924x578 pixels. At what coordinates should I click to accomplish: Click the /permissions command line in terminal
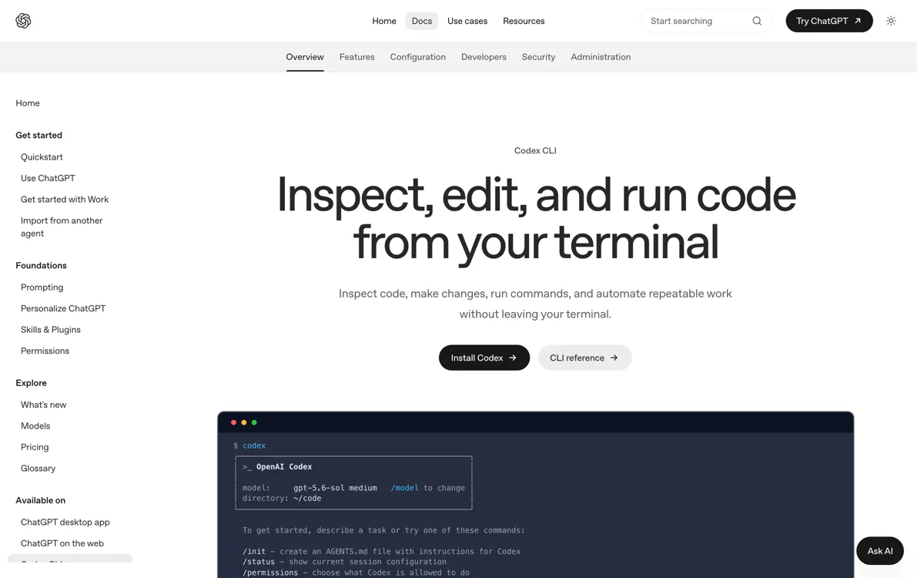(x=356, y=573)
